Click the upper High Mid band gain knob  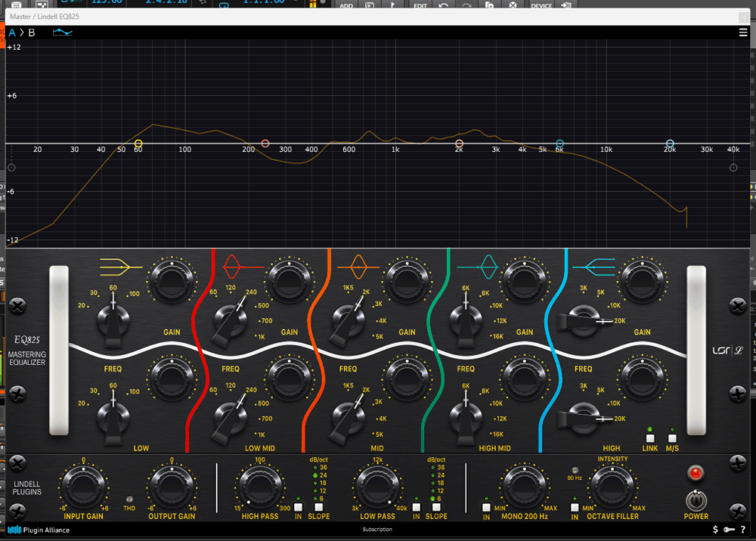click(x=525, y=281)
